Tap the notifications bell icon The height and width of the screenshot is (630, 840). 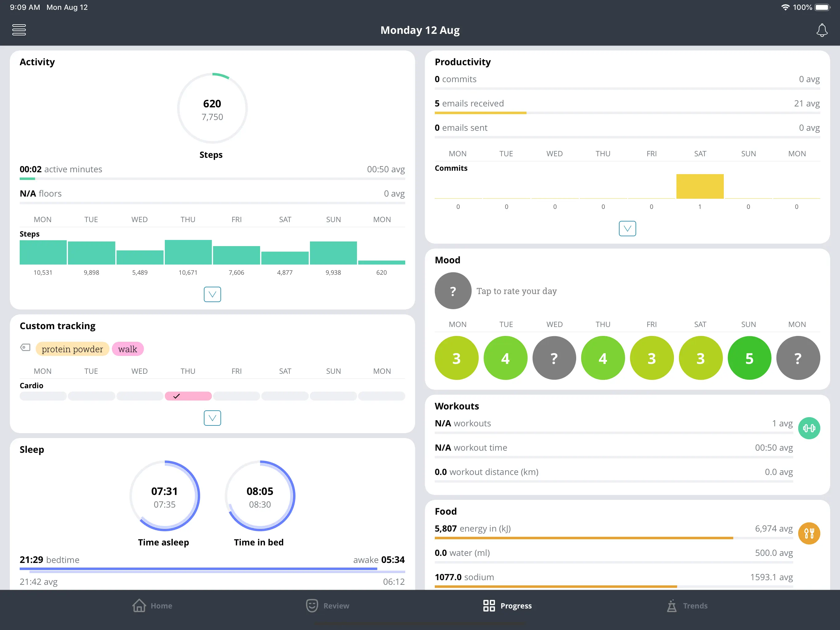click(822, 30)
